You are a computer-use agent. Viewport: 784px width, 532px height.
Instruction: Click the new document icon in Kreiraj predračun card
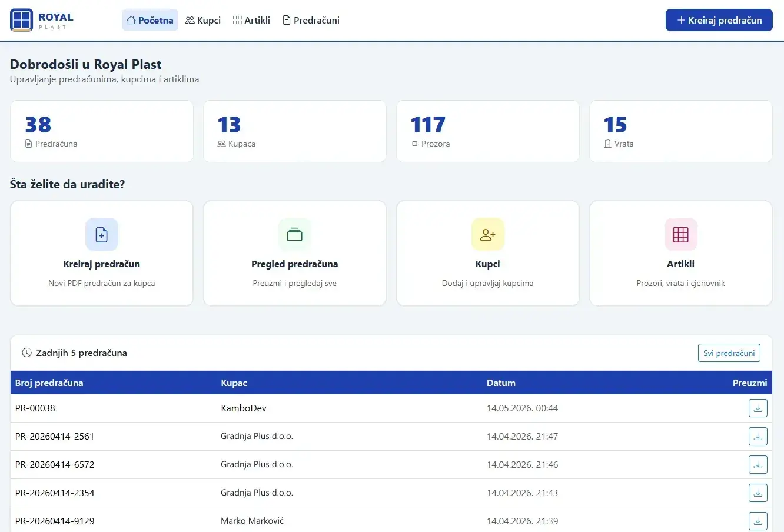tap(102, 234)
